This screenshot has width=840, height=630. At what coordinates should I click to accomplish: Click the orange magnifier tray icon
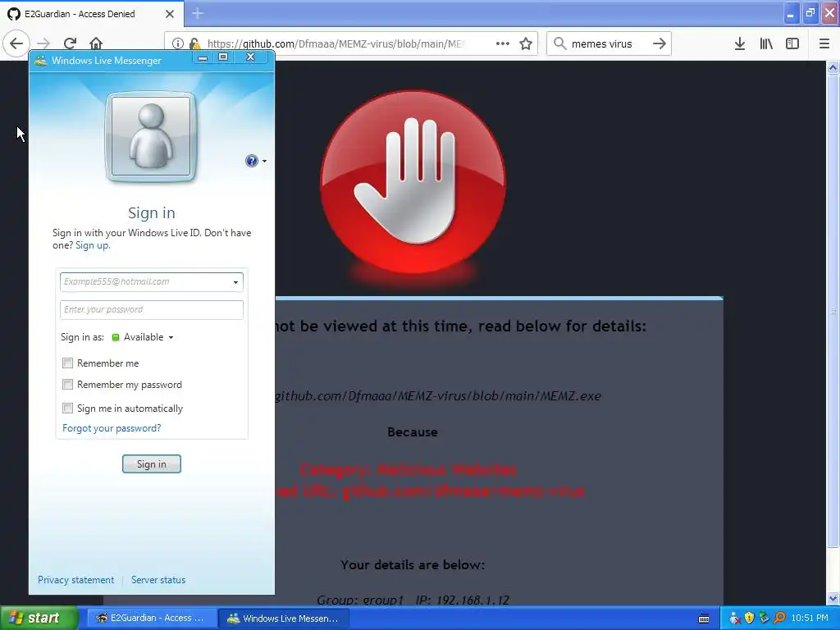coord(779,619)
